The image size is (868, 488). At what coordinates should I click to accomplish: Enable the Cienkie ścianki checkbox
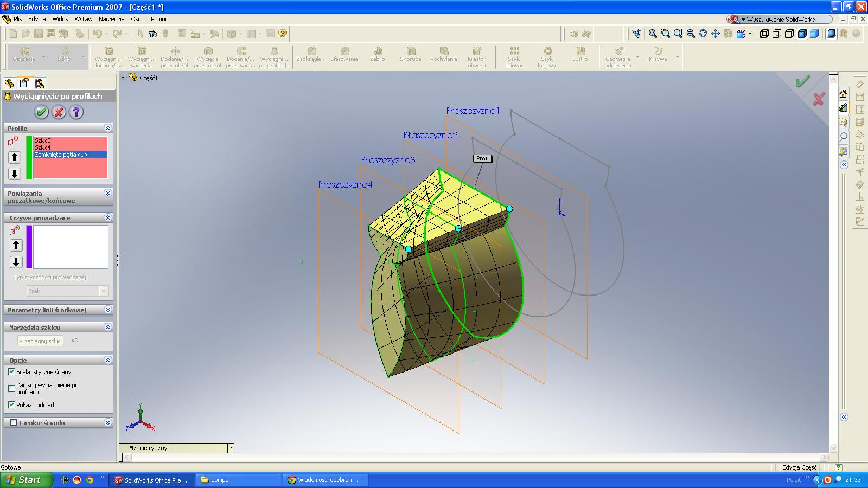(x=14, y=422)
